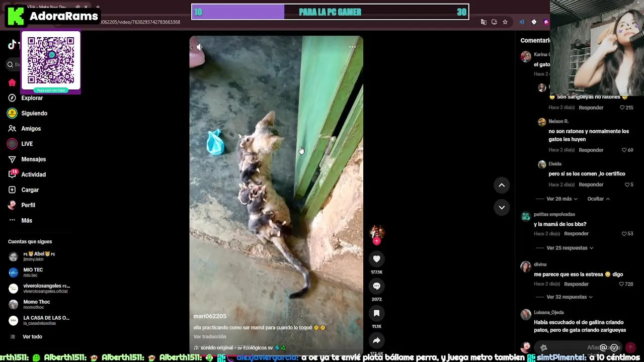This screenshot has width=644, height=362.
Task: Open the Cargar upload icon
Action: point(12,190)
